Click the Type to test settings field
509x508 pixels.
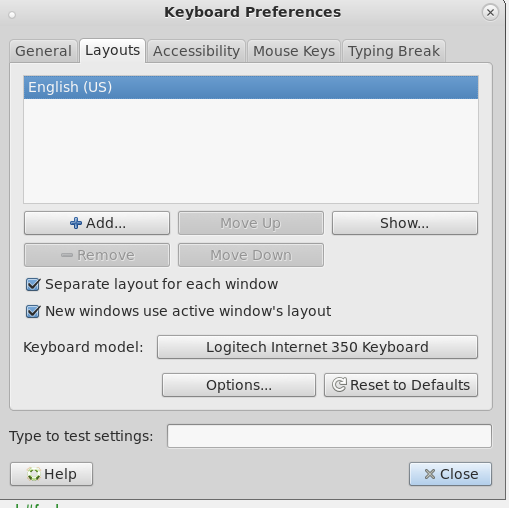point(329,436)
